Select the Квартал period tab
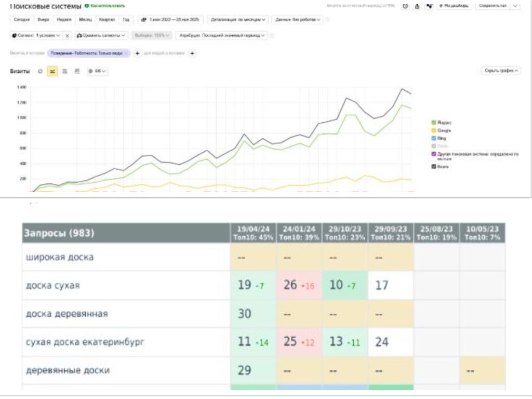The height and width of the screenshot is (399, 532). pyautogui.click(x=104, y=19)
